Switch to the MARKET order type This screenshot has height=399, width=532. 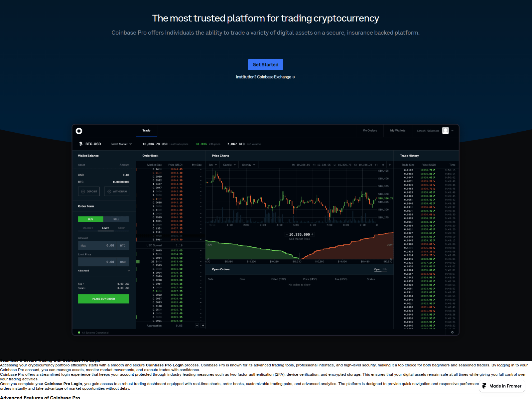[88, 228]
